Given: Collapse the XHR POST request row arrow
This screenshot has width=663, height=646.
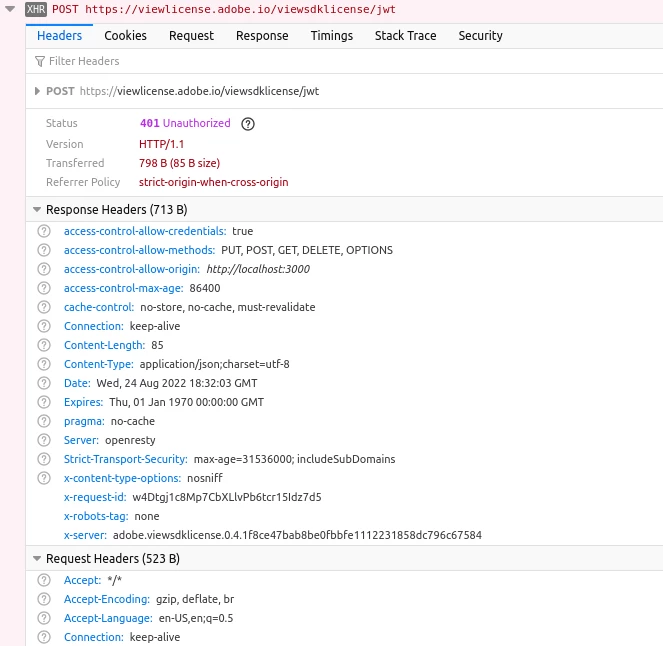Looking at the screenshot, I should click(10, 9).
